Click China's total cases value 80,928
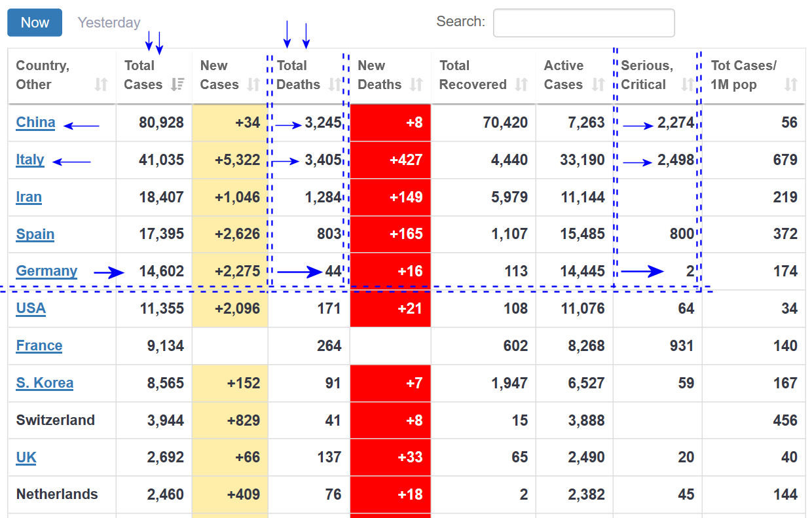 [162, 122]
